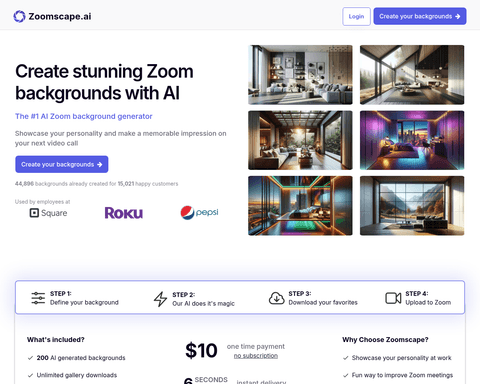Open the A-frame forest room thumbnail
Viewport: 480px width, 384px height.
point(412,75)
